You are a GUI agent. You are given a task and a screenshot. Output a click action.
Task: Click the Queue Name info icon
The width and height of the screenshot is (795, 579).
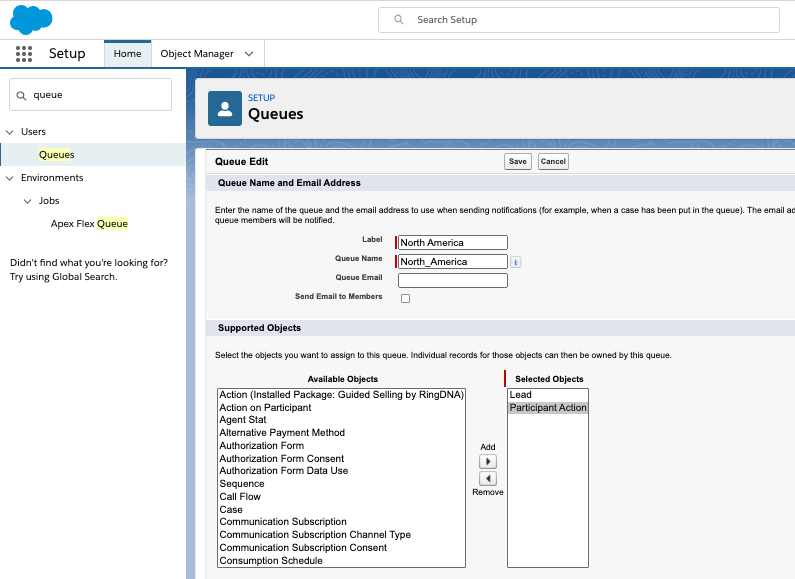click(516, 262)
